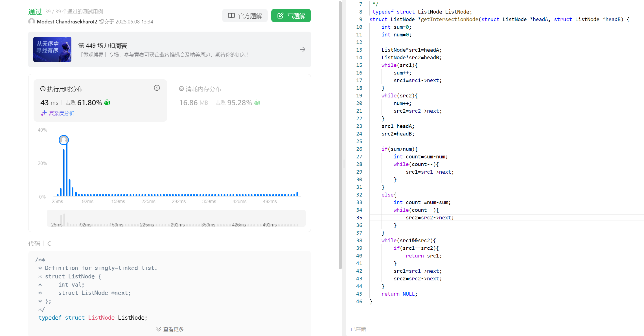This screenshot has width=644, height=336.
Task: Open the 第 449 场力扣周赛 contest banner thumbnail
Action: pyautogui.click(x=52, y=49)
